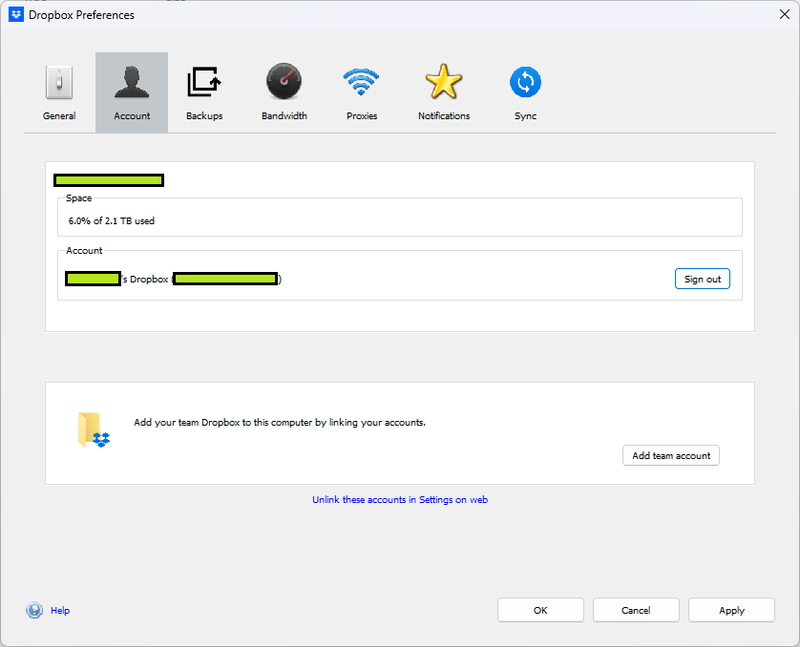The image size is (800, 647).
Task: Click the Notifications yellow star icon
Action: pos(443,83)
